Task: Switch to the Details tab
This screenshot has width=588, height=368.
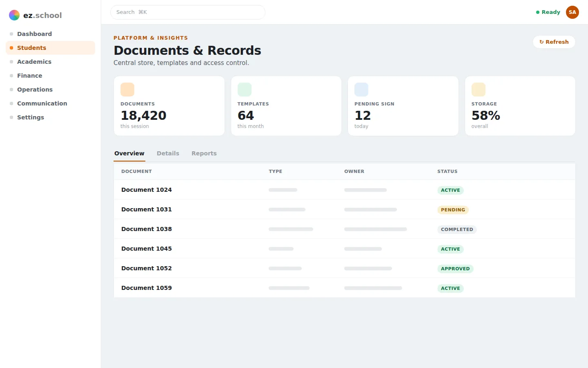Action: pos(168,153)
